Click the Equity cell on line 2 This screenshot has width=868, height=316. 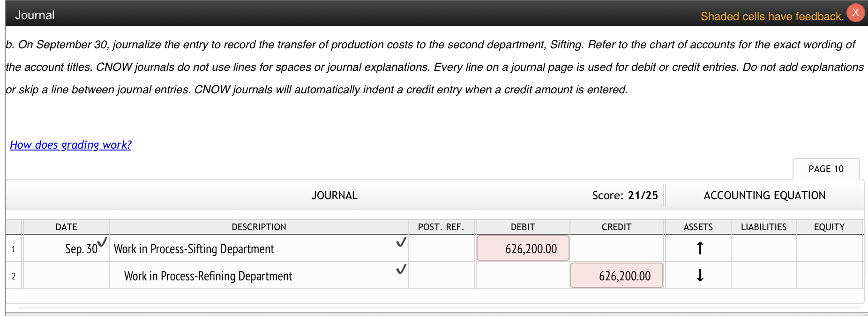pos(830,276)
